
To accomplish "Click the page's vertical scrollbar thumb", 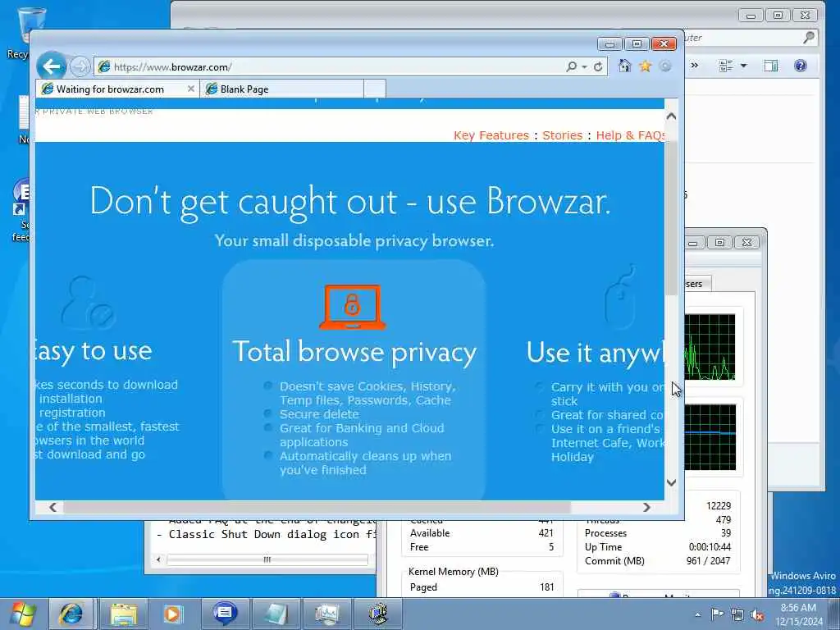I will tap(671, 217).
